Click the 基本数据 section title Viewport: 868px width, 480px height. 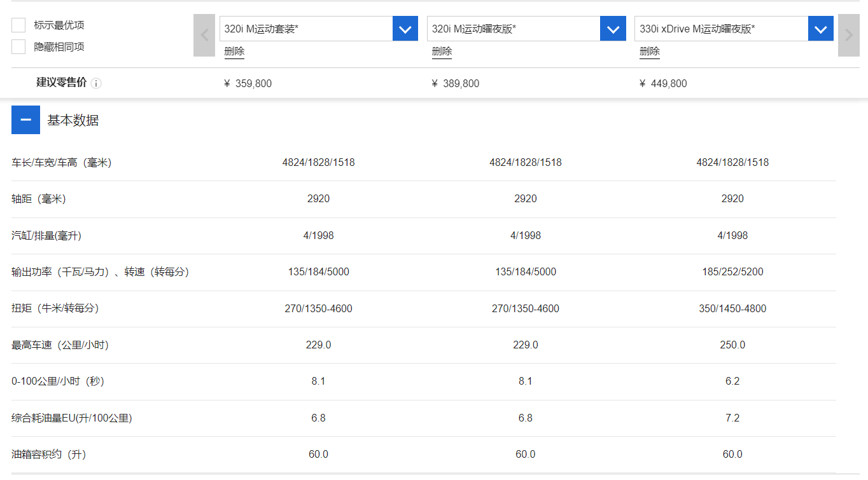(x=73, y=120)
